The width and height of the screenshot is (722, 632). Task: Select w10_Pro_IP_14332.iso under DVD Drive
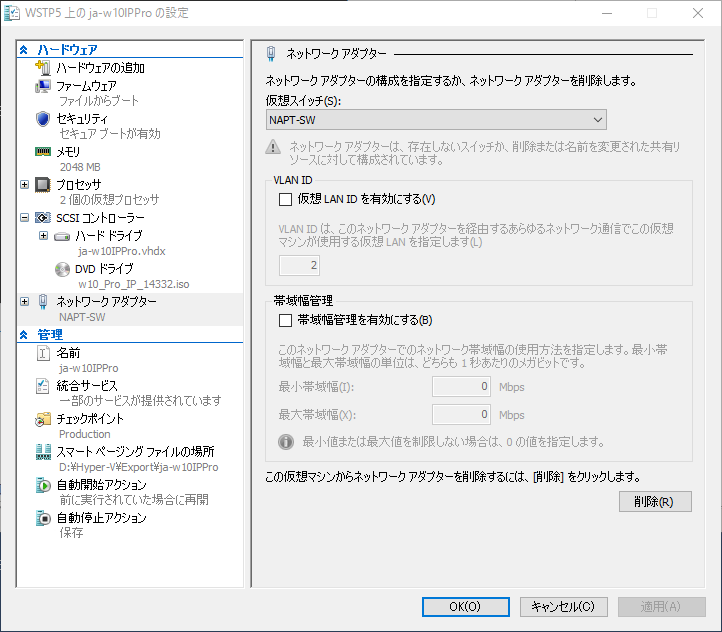(134, 284)
